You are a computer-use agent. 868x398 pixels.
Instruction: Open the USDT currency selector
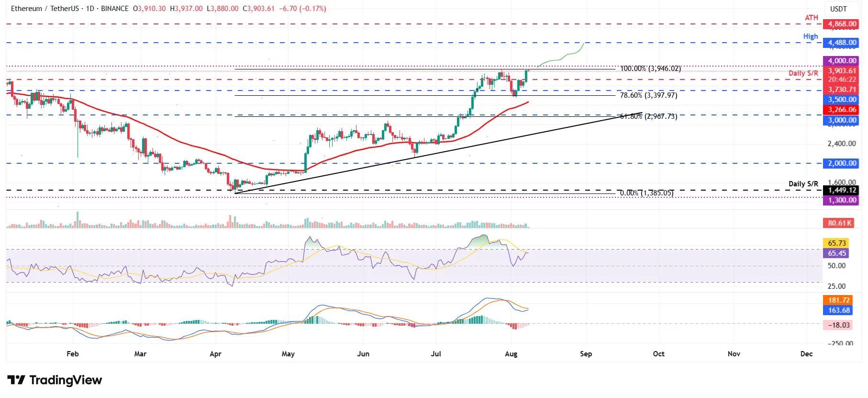[x=838, y=9]
